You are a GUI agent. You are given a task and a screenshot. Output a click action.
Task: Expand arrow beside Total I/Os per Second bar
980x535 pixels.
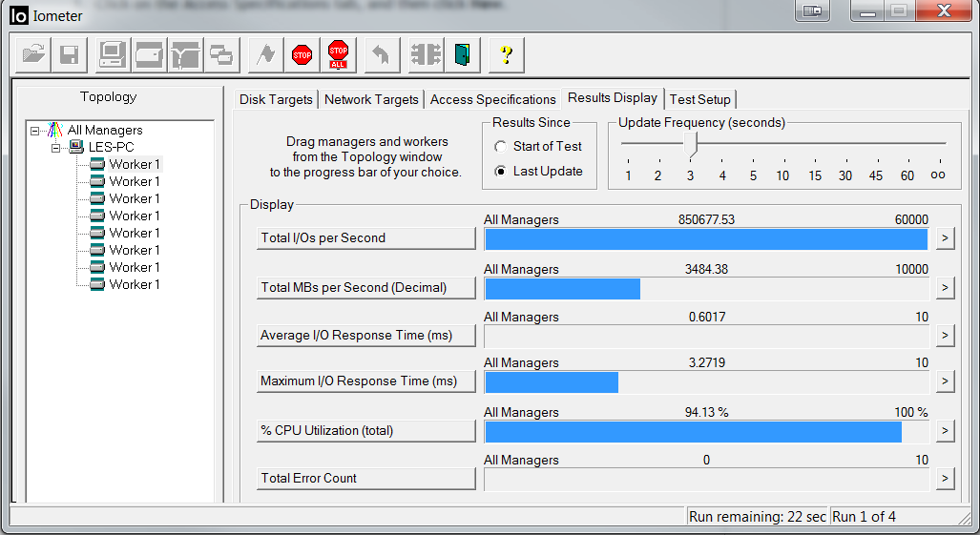tap(945, 238)
